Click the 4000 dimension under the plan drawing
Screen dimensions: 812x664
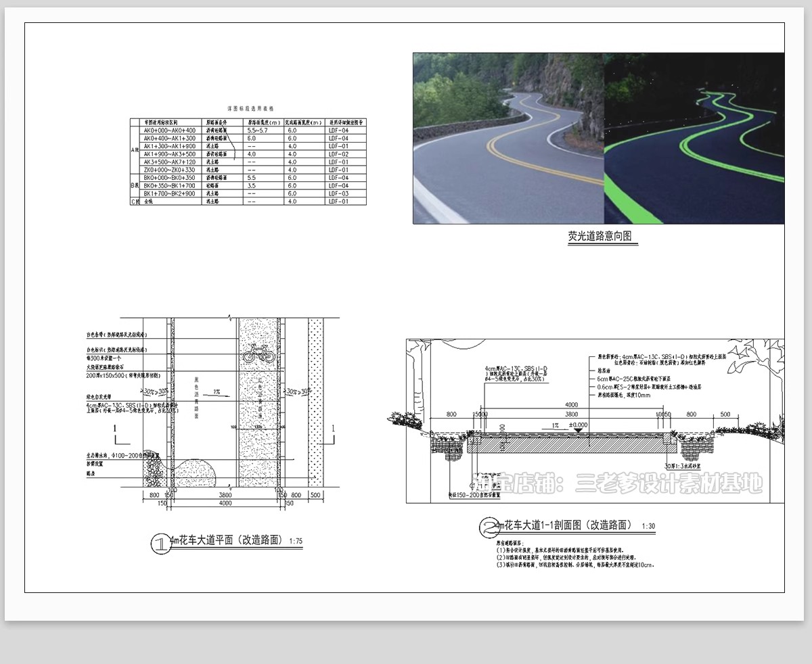coord(225,503)
